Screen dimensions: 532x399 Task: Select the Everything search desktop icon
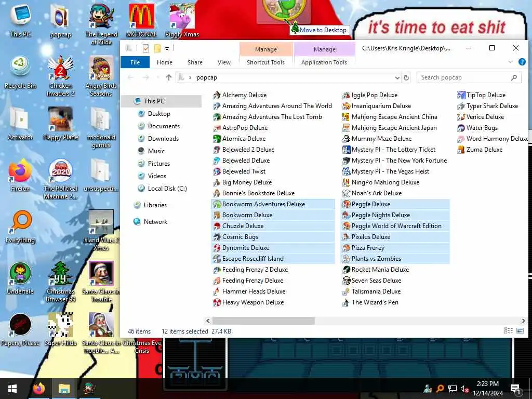(20, 227)
